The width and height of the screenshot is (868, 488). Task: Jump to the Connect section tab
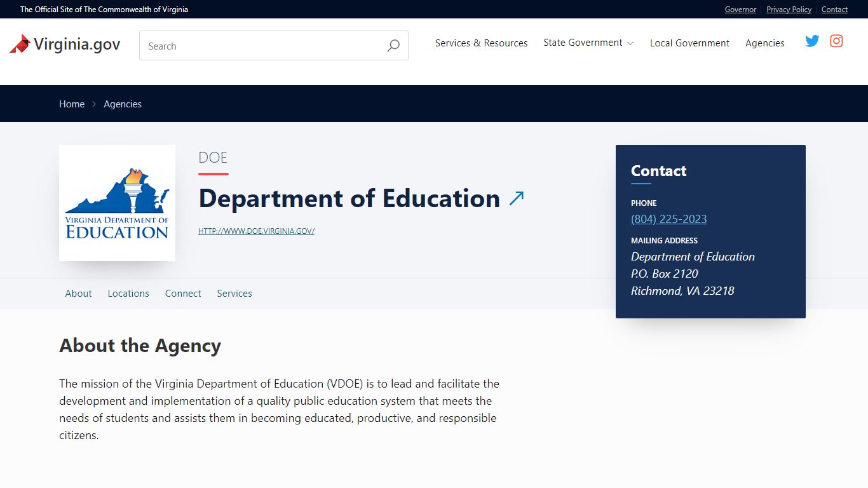click(x=183, y=294)
